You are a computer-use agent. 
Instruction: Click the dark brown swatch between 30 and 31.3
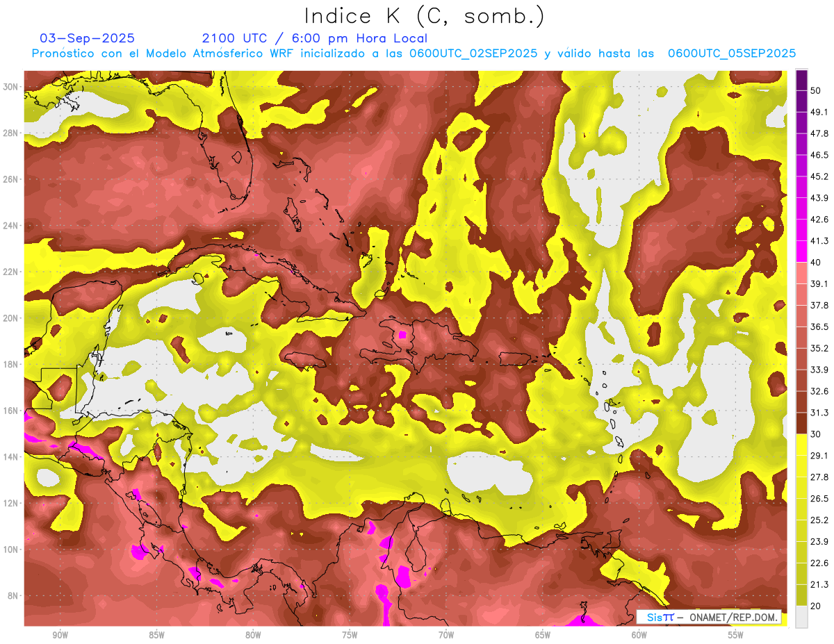pos(801,423)
